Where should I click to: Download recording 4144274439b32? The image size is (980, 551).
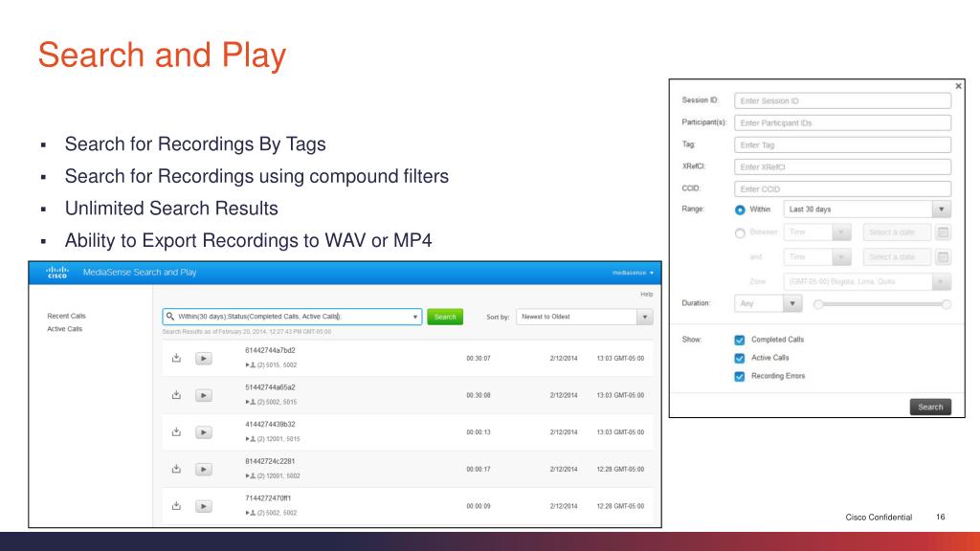[176, 431]
